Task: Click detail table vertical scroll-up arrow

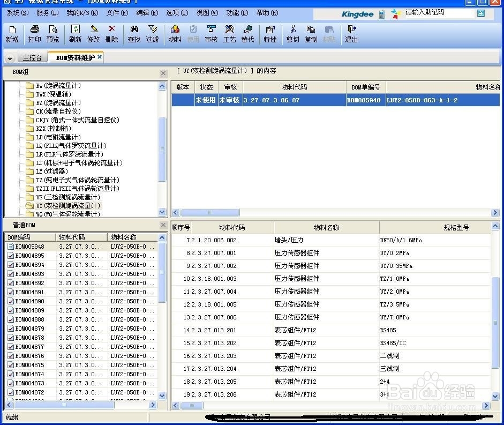Action: tap(495, 226)
